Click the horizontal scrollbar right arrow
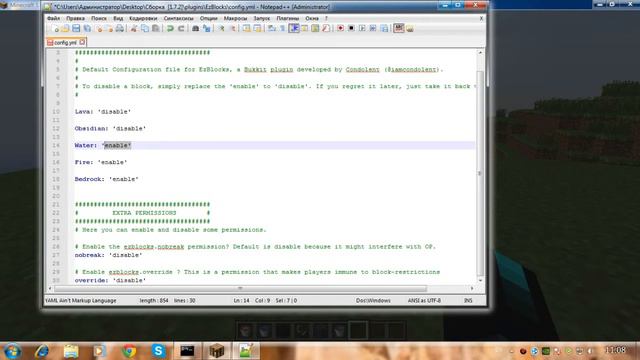The width and height of the screenshot is (640, 360). [472, 288]
